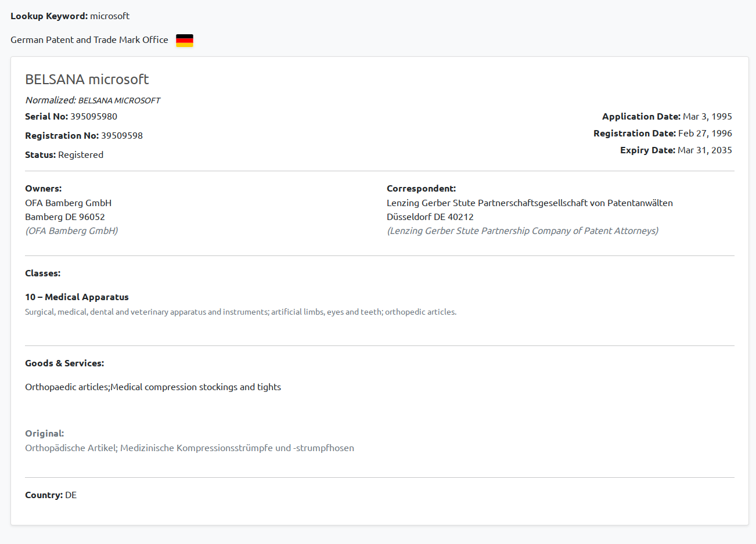
Task: Select German text Orthopädische Artikel; Medizinische
Action: [189, 448]
